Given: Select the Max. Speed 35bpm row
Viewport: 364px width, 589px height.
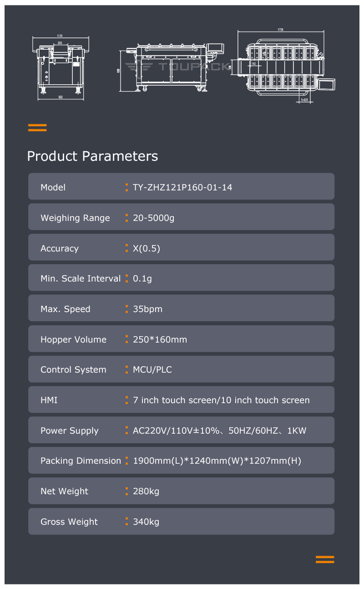Looking at the screenshot, I should click(x=181, y=308).
